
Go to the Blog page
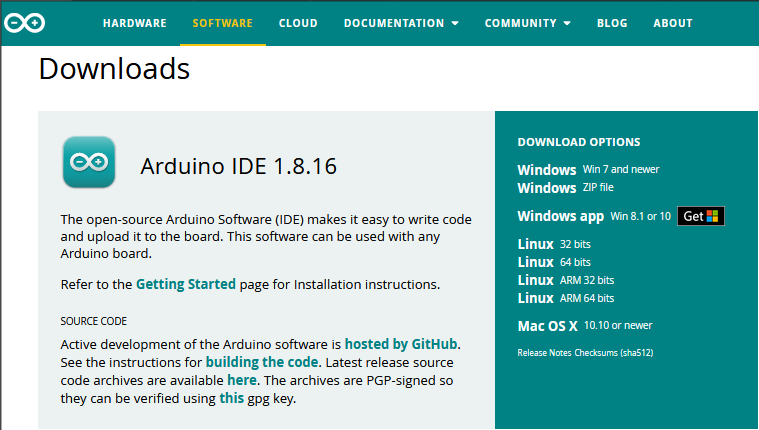click(x=612, y=23)
